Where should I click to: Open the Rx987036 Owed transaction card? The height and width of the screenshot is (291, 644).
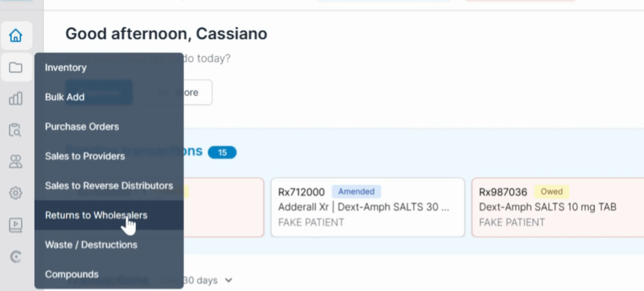[x=558, y=207]
